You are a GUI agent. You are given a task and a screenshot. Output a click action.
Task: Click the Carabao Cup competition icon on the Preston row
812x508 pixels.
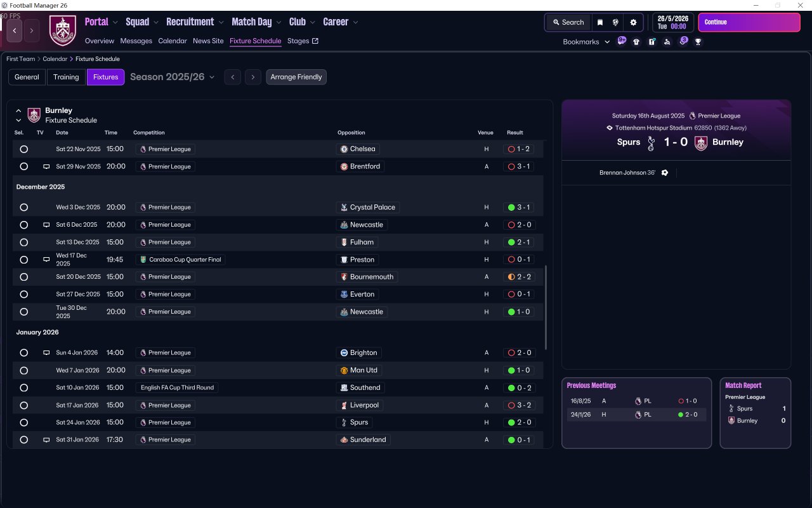click(x=143, y=260)
